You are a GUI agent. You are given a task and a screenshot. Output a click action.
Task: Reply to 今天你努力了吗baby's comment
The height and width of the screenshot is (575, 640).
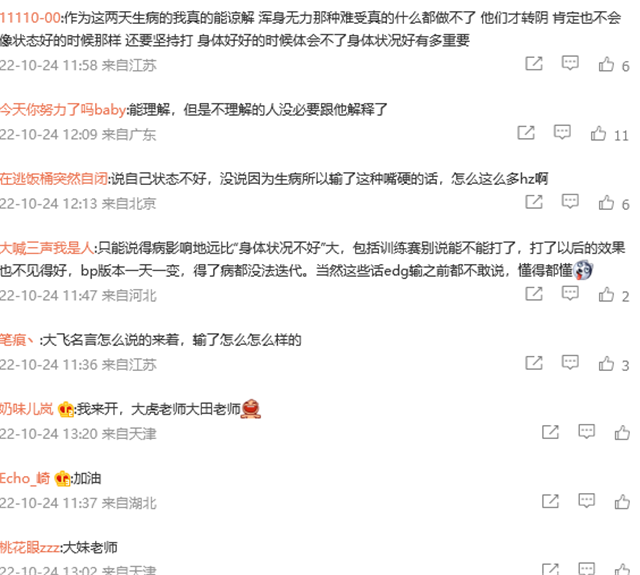562,132
